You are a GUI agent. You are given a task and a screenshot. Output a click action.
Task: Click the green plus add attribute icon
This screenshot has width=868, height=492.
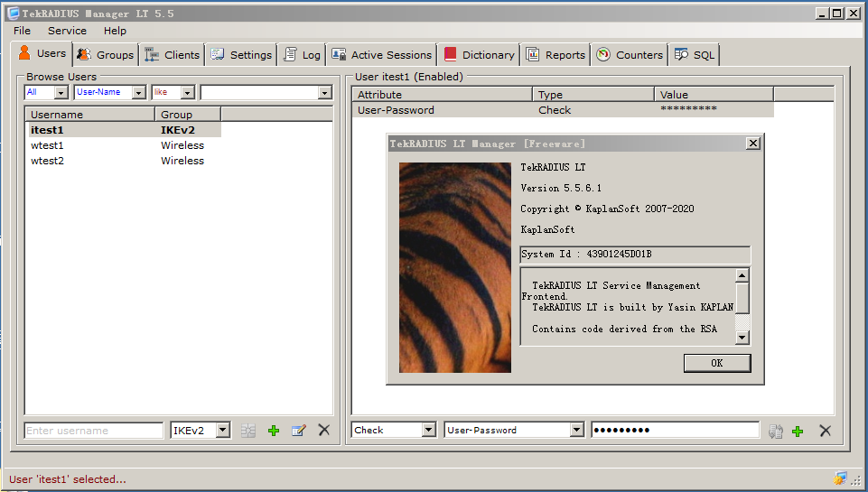tap(798, 432)
